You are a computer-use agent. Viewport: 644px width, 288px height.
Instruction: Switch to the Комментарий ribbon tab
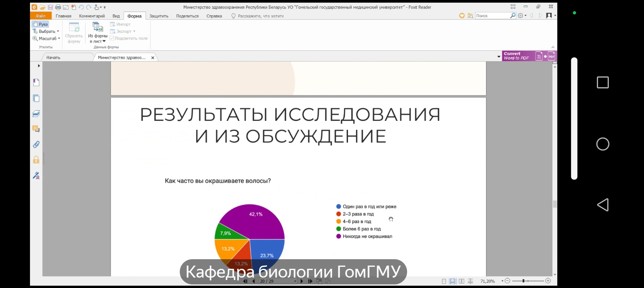pos(92,16)
